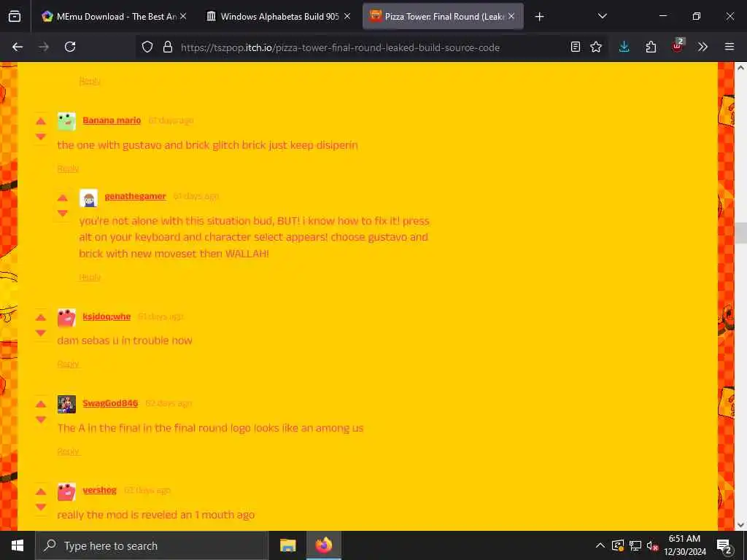Open SwagGod846's avatar picture
Image resolution: width=747 pixels, height=560 pixels.
(x=66, y=404)
